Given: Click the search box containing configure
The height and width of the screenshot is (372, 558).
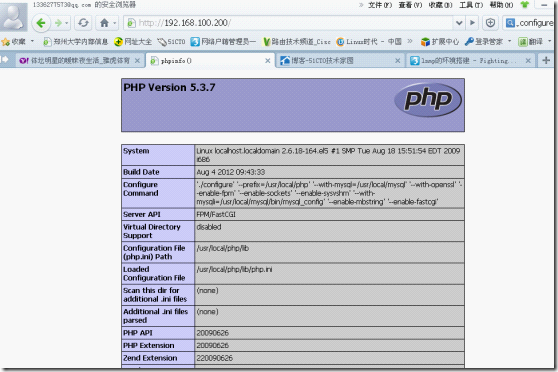Looking at the screenshot, I should pos(529,23).
